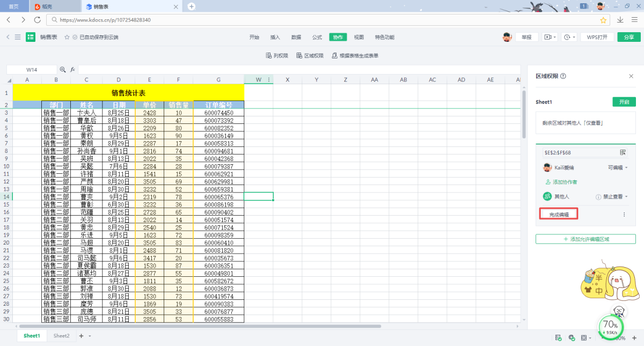644x346 pixels.
Task: Click the star icon to favorite 销售表
Action: pos(67,37)
